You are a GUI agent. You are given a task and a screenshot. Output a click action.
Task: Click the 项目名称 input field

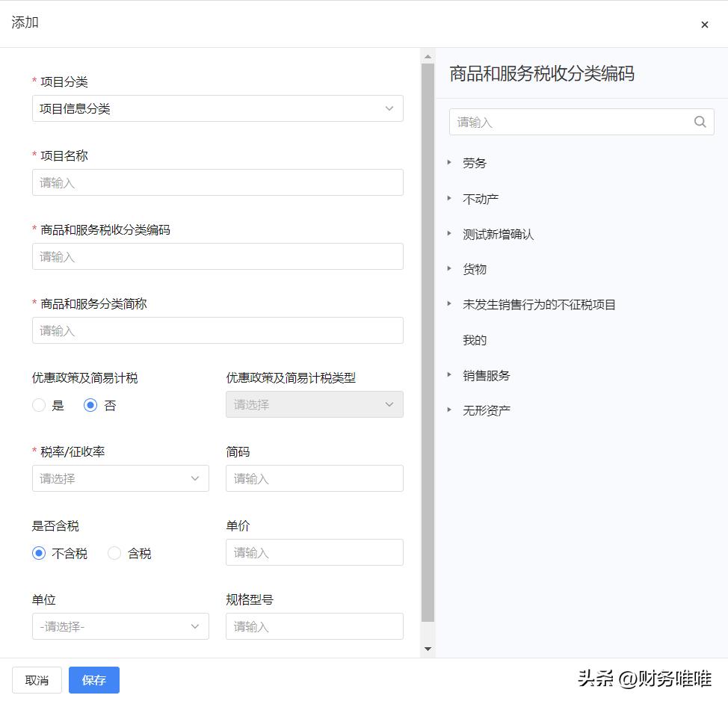coord(218,182)
